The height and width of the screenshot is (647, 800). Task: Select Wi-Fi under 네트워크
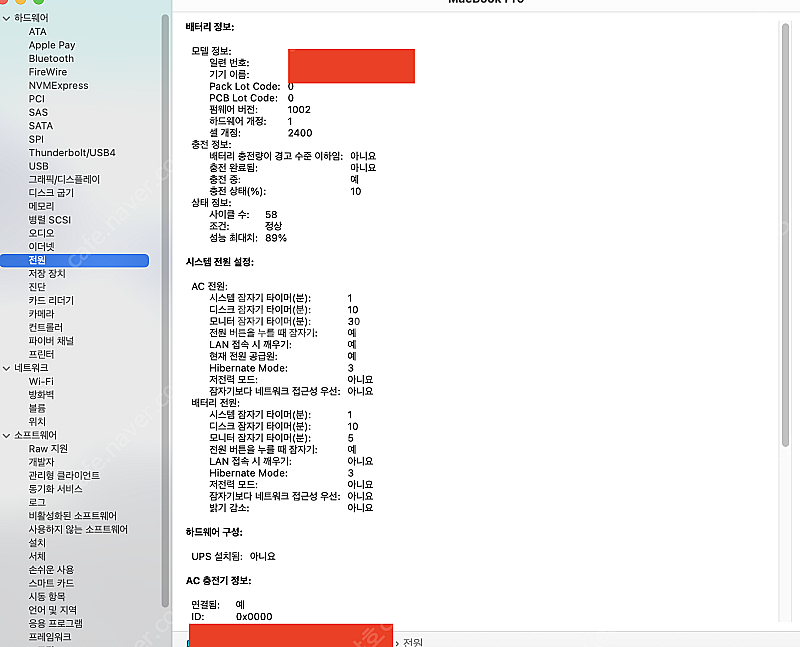point(41,381)
